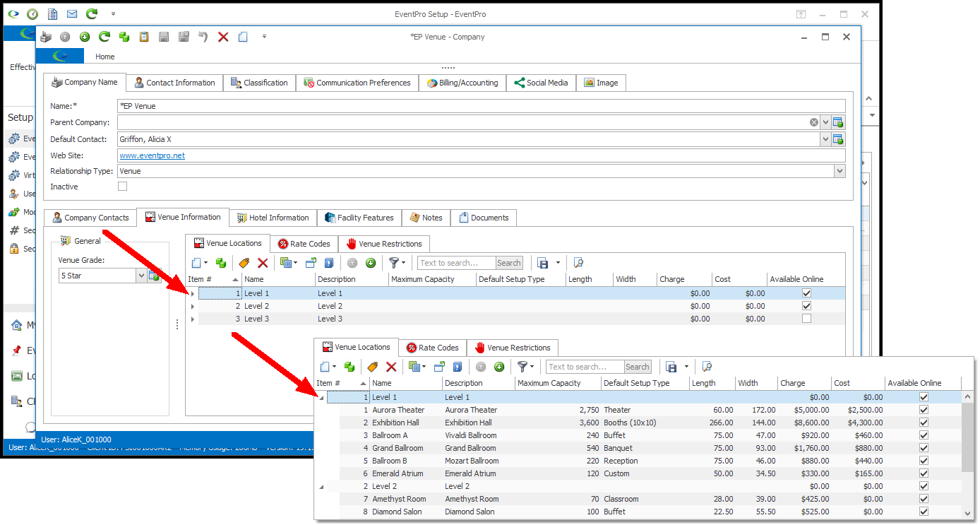Toggle Available Online for Emerald Atrium
This screenshot has height=525, width=980.
tap(924, 473)
